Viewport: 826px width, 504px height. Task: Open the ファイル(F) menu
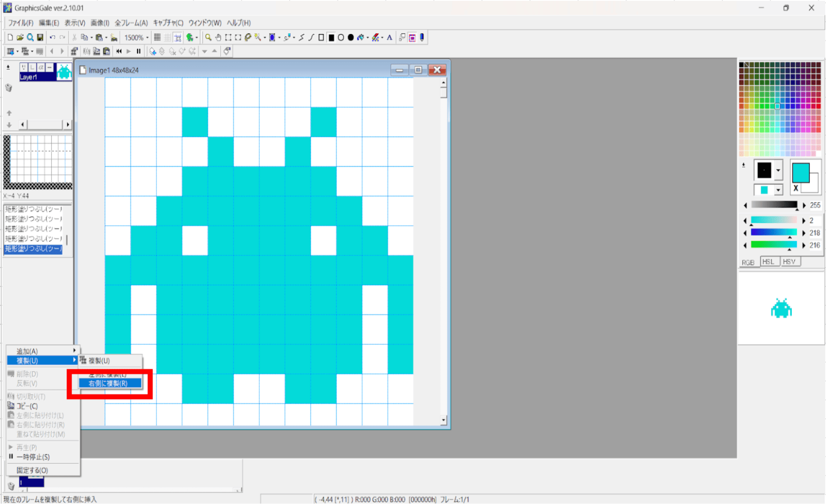click(x=21, y=23)
